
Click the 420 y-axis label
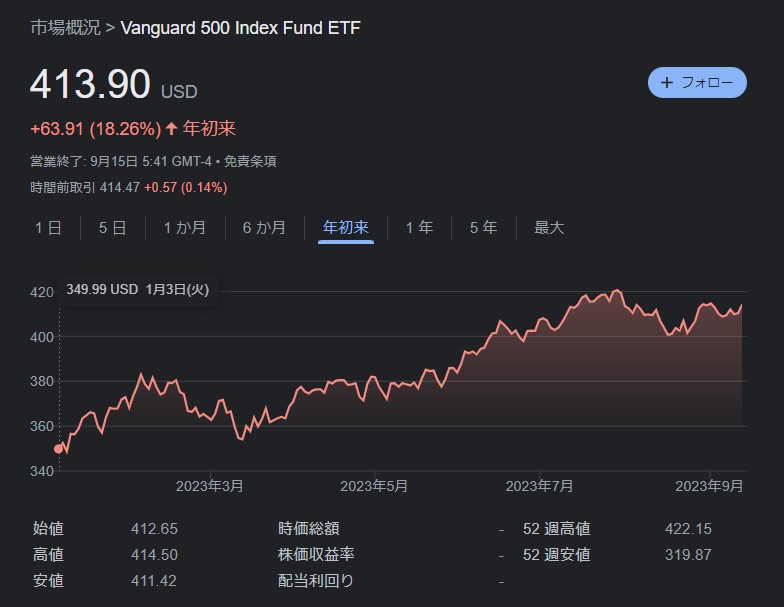pyautogui.click(x=42, y=292)
